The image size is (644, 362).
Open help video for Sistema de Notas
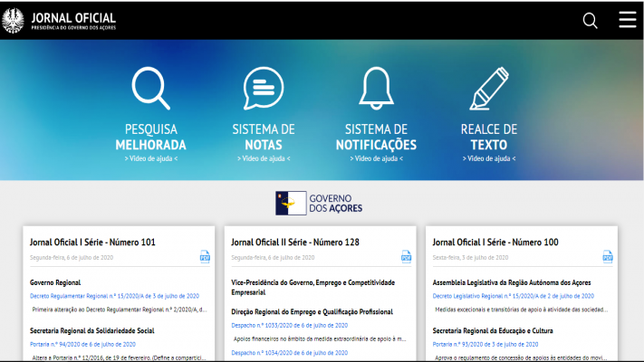click(x=263, y=158)
